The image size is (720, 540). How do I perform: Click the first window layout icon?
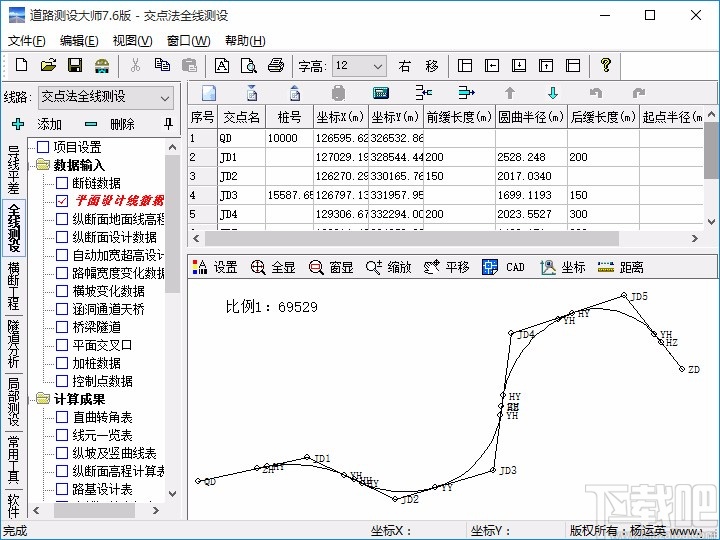click(465, 66)
